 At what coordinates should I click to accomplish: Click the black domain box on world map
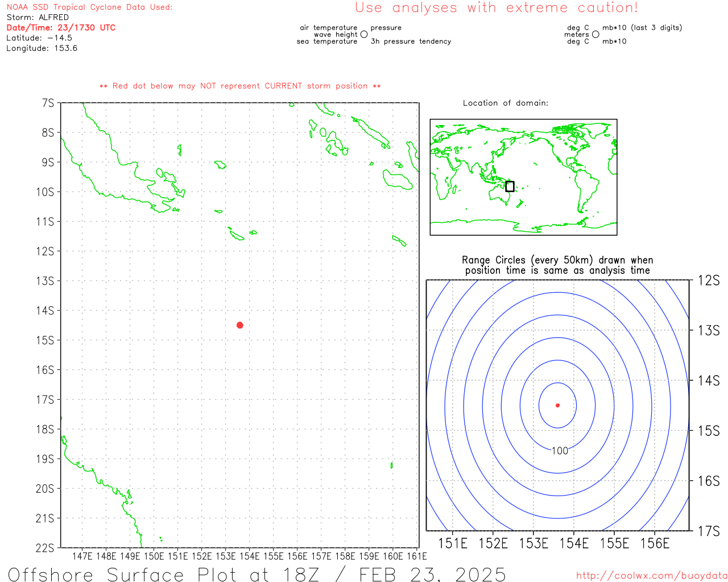tap(510, 186)
